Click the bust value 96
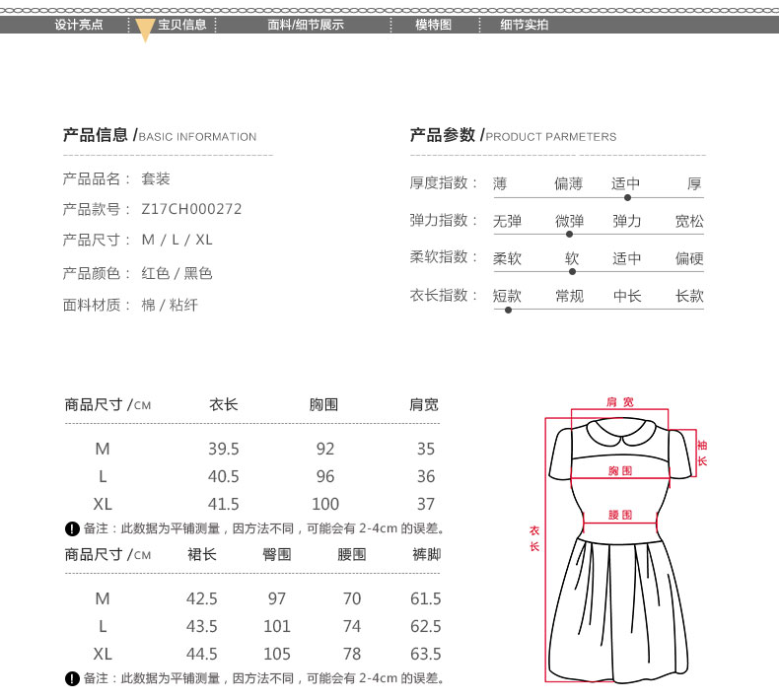The height and width of the screenshot is (700, 779). coord(325,476)
